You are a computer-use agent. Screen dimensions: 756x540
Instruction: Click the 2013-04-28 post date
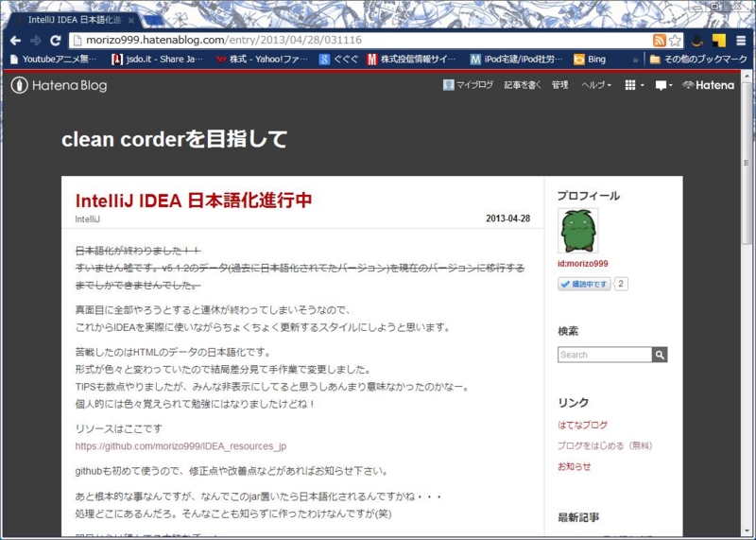pyautogui.click(x=507, y=218)
